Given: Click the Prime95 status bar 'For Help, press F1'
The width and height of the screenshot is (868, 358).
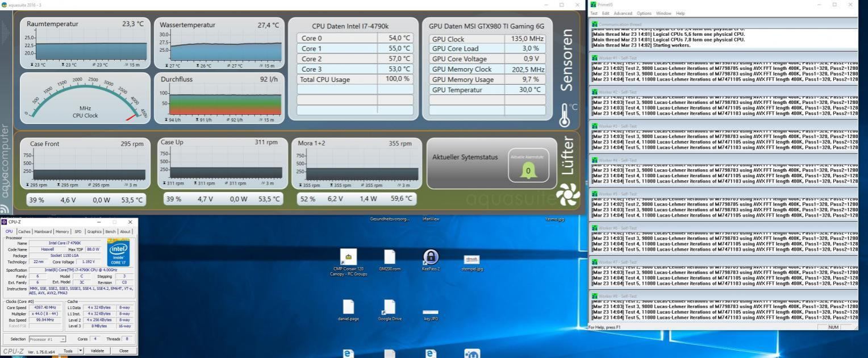Looking at the screenshot, I should point(604,327).
